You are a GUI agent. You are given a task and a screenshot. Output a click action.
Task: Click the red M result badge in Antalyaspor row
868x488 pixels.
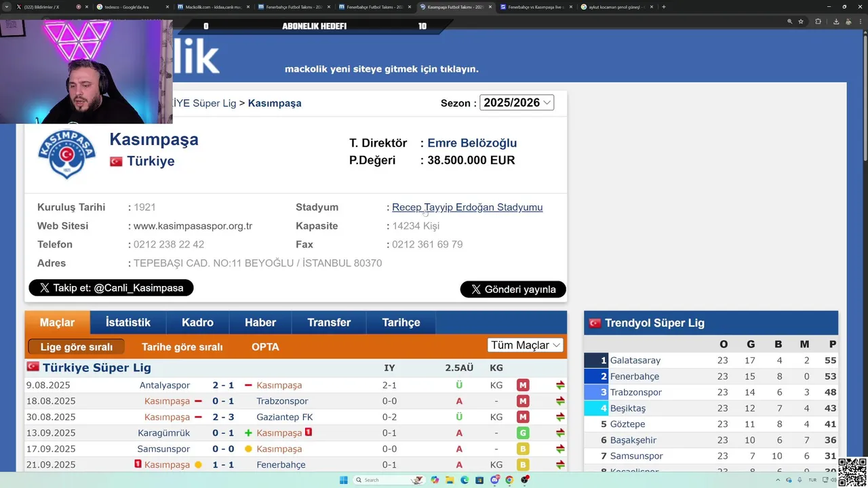[523, 385]
